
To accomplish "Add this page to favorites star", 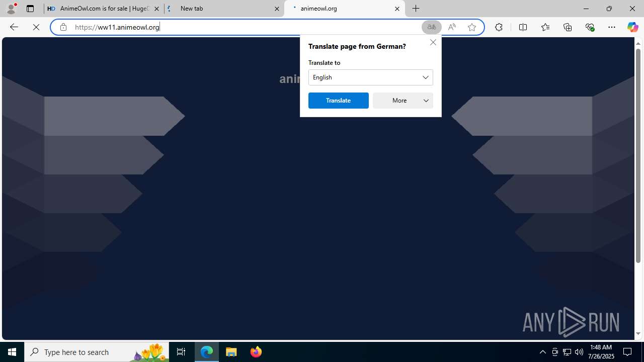I will click(x=472, y=27).
